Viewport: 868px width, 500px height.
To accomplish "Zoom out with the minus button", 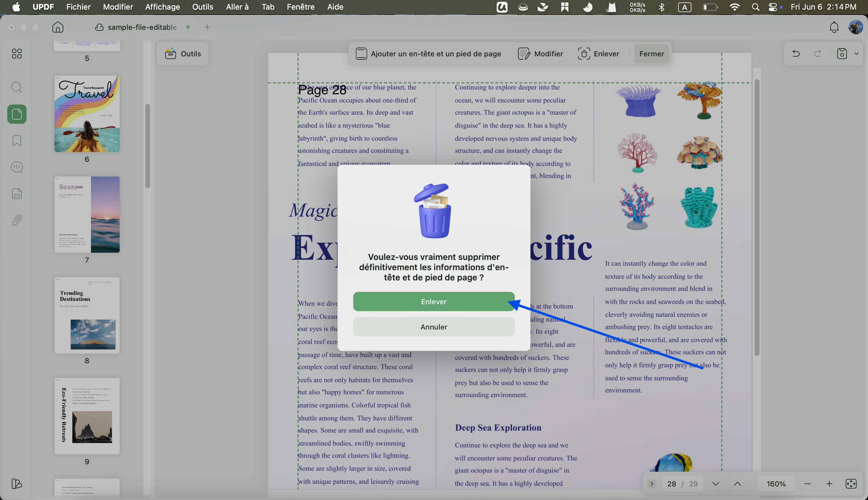I will coord(807,483).
